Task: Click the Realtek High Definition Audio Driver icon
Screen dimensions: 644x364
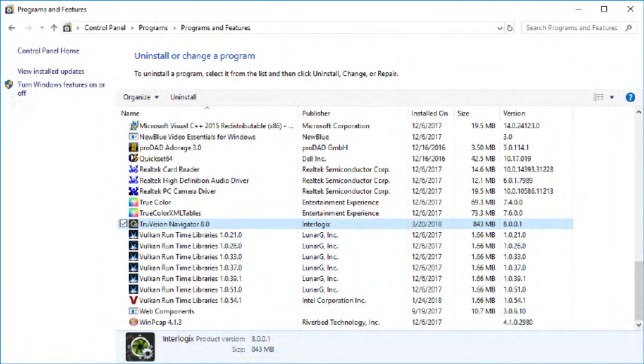Action: click(x=133, y=180)
